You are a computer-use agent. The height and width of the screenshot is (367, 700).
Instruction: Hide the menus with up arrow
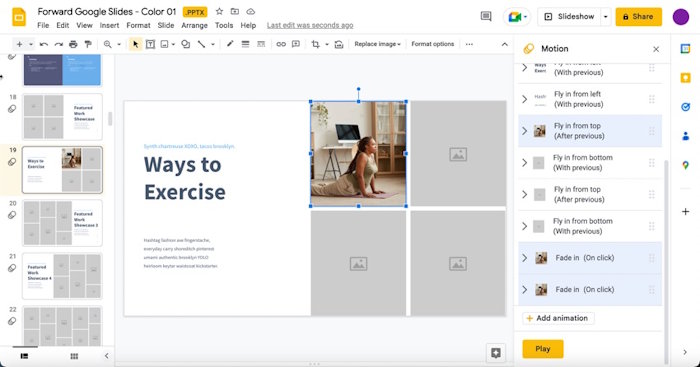point(504,44)
